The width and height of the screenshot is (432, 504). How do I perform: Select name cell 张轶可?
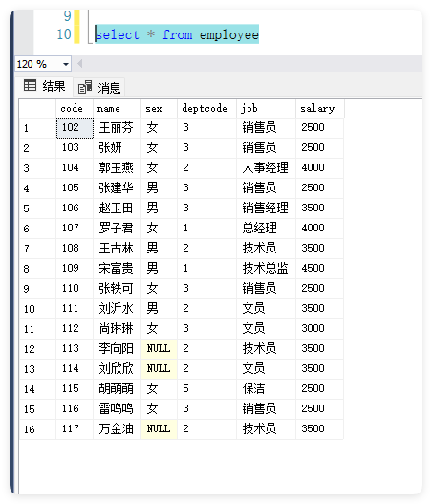tap(117, 289)
